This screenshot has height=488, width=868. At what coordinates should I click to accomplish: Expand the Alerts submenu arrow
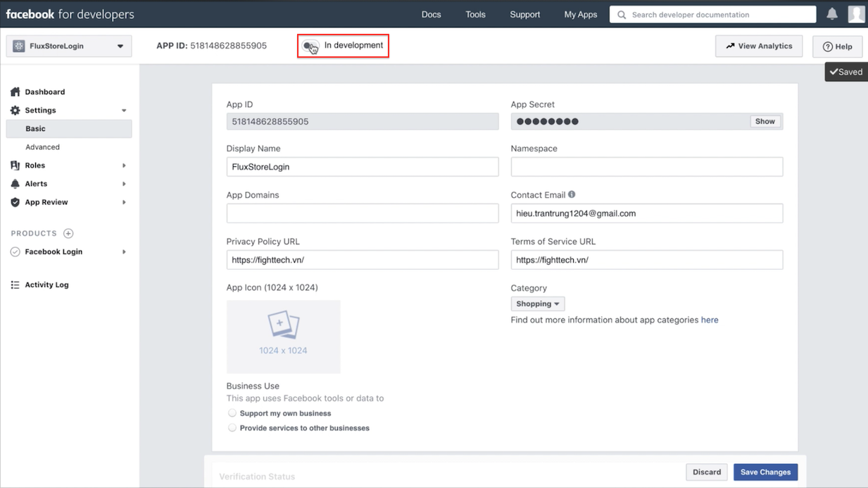click(x=124, y=184)
